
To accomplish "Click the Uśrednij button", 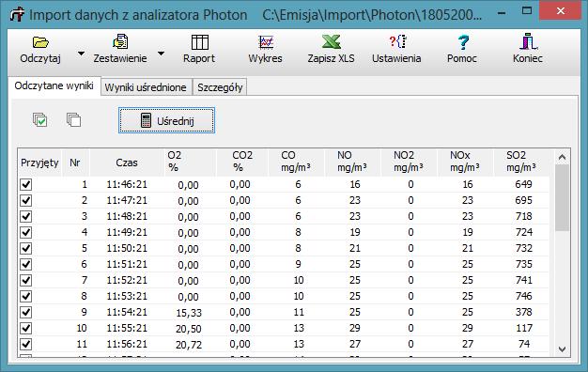I will coord(166,120).
